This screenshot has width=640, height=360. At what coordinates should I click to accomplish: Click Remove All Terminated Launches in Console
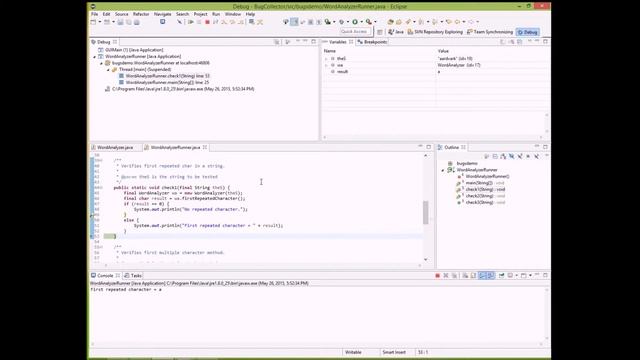tap(454, 276)
